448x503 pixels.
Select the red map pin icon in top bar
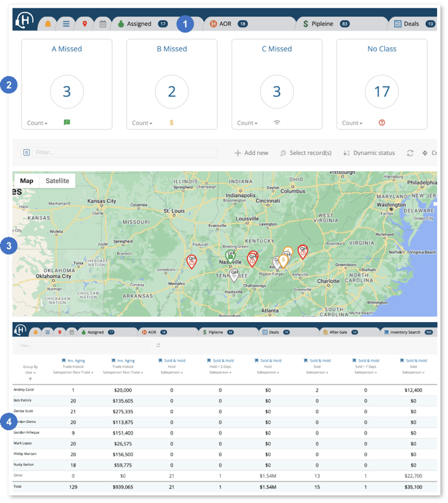(85, 24)
